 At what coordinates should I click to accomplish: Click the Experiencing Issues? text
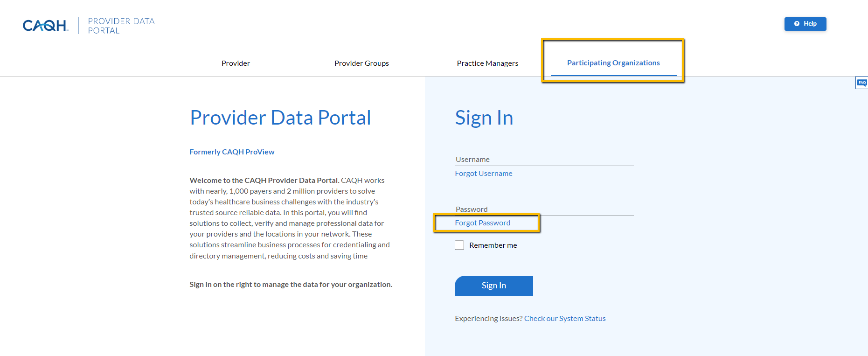[488, 319]
